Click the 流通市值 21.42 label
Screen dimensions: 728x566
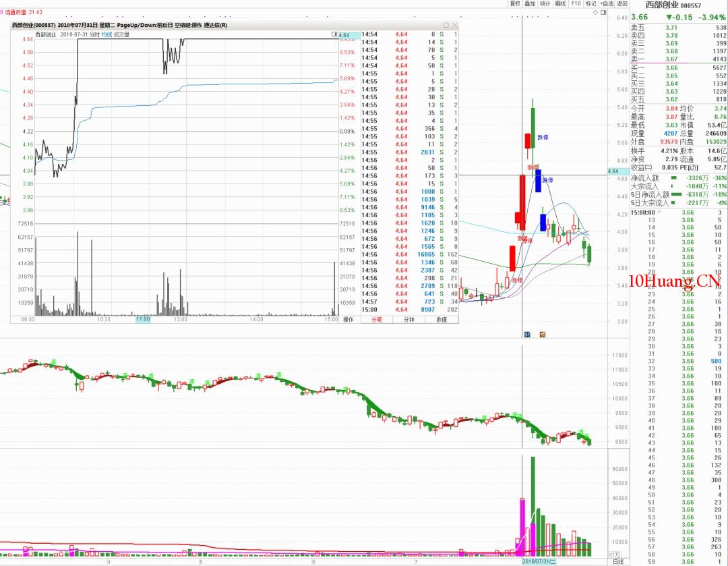23,12
